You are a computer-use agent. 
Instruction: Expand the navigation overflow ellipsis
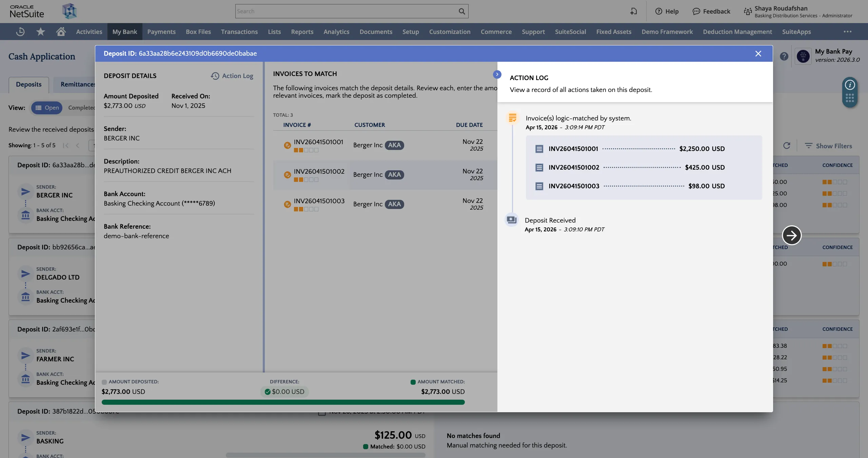[848, 32]
